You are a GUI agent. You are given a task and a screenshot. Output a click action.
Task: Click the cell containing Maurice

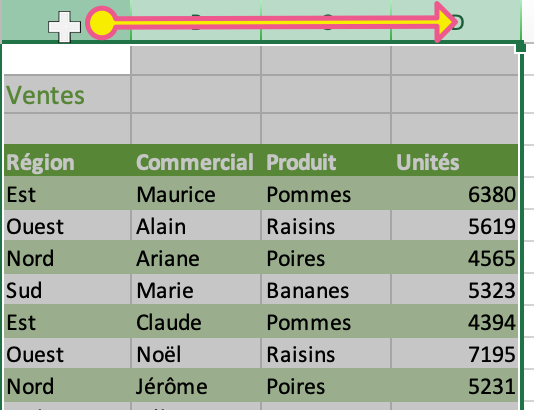click(196, 193)
